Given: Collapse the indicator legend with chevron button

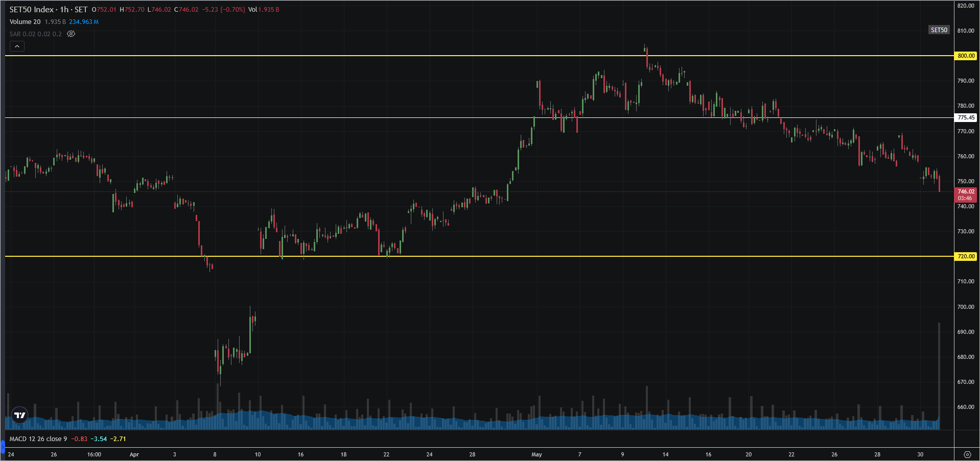Looking at the screenshot, I should click(x=17, y=46).
